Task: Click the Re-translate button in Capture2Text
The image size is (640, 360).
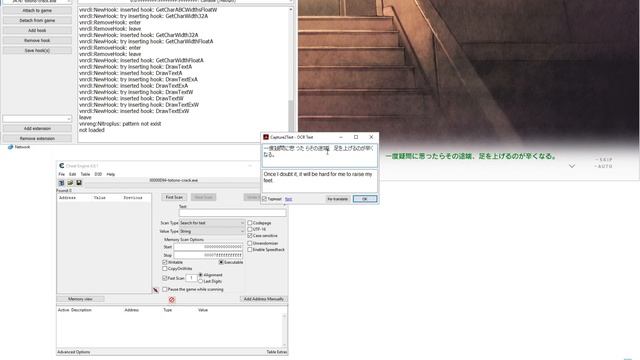Action: (338, 199)
